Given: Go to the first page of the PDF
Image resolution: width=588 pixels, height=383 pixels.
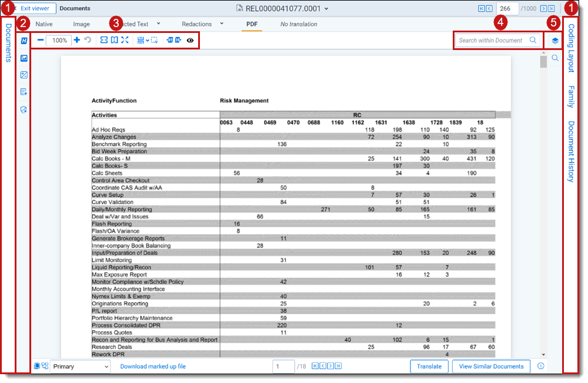Looking at the screenshot, I should (x=315, y=366).
